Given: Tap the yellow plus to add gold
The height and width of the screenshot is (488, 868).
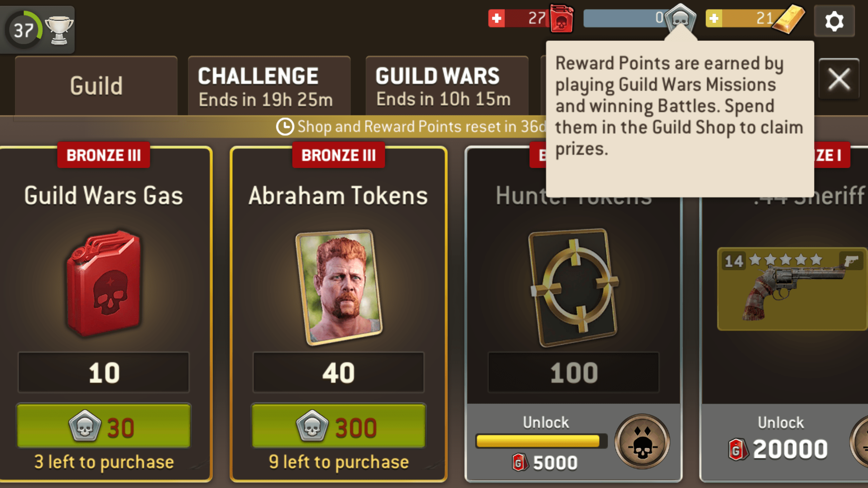Looking at the screenshot, I should pos(714,18).
